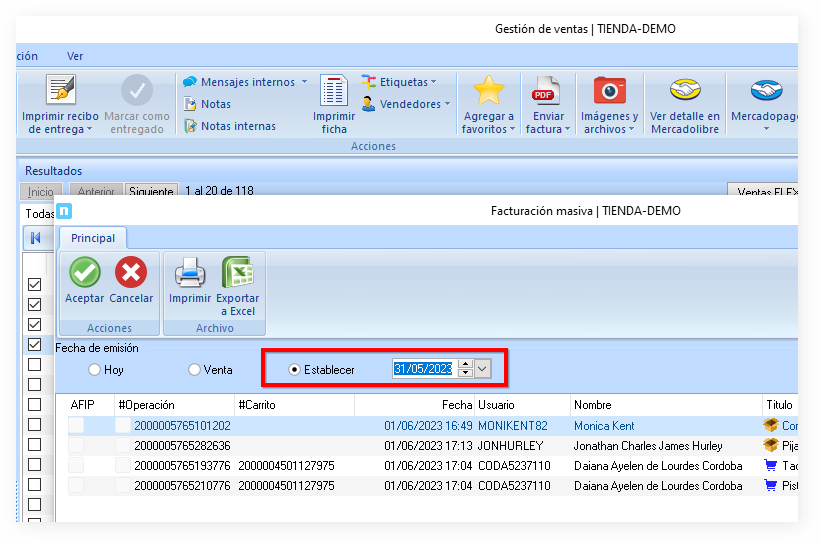Click Exportar a Excel icon
820x544 pixels.
[237, 273]
